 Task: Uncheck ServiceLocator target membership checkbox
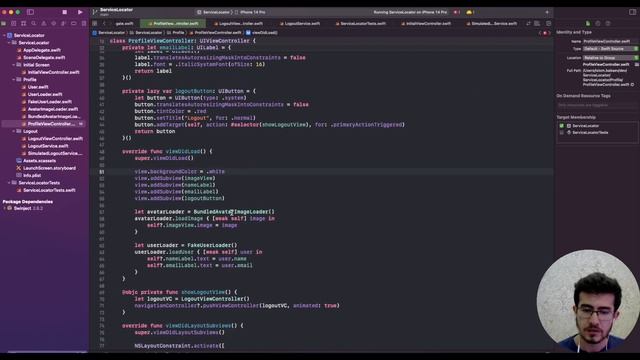tap(562, 126)
